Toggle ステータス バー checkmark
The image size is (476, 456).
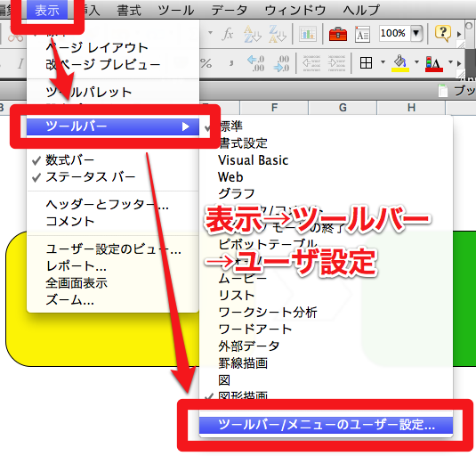[x=113, y=177]
